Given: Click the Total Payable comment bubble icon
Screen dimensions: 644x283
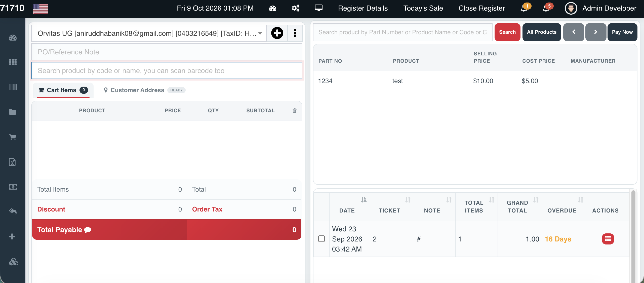Looking at the screenshot, I should [88, 230].
